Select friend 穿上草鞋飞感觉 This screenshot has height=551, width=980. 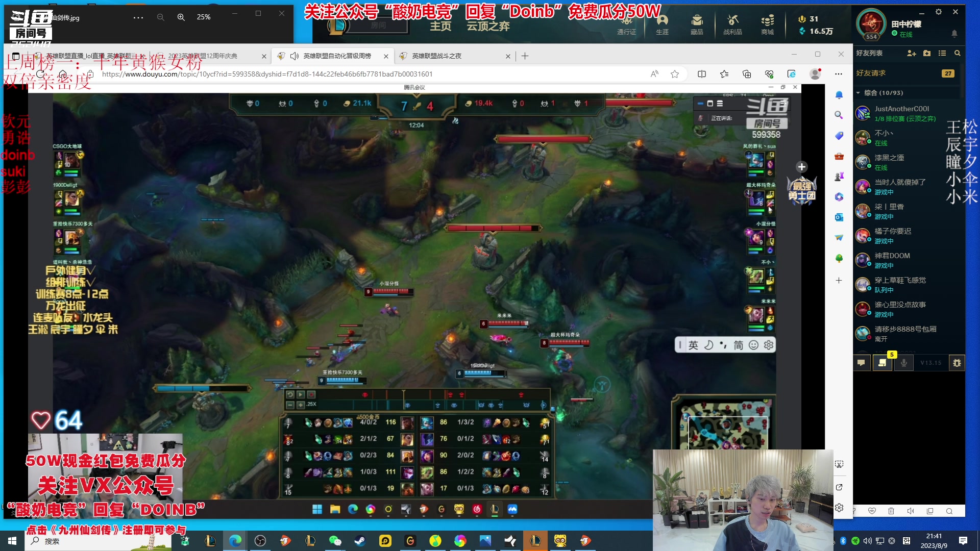[905, 285]
